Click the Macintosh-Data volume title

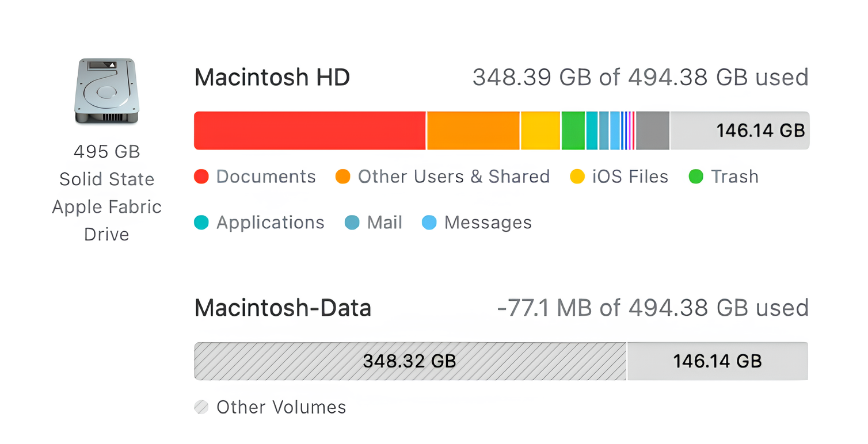pyautogui.click(x=283, y=308)
